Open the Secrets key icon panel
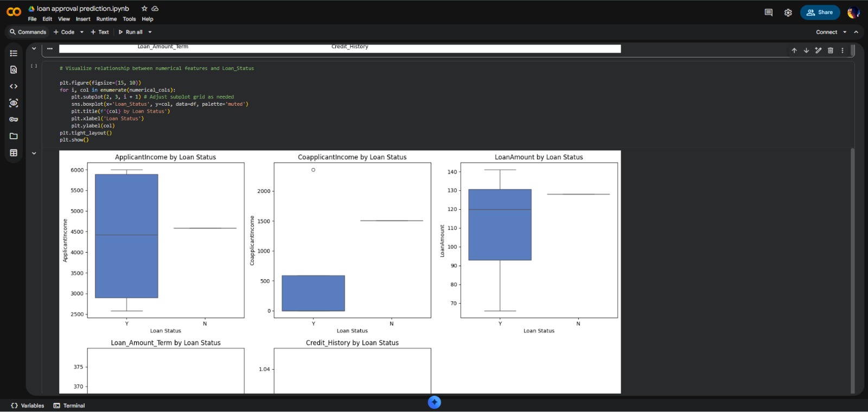The width and height of the screenshot is (868, 412). pyautogui.click(x=14, y=119)
